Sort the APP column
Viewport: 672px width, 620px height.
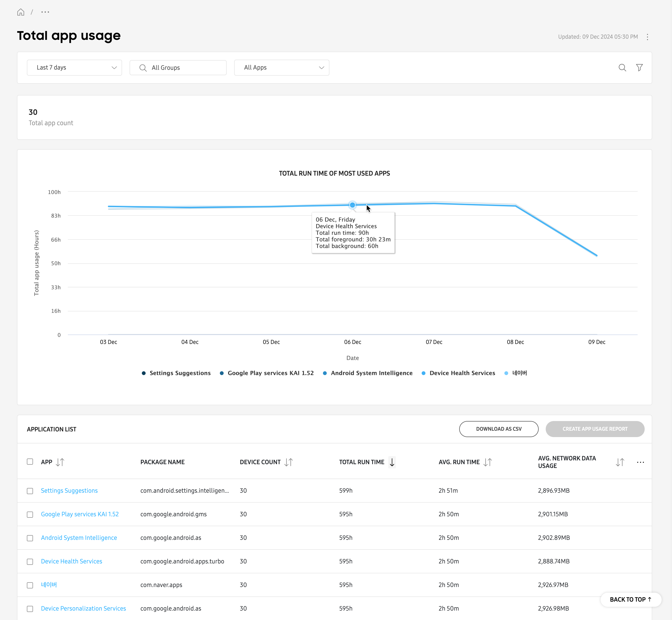coord(60,462)
